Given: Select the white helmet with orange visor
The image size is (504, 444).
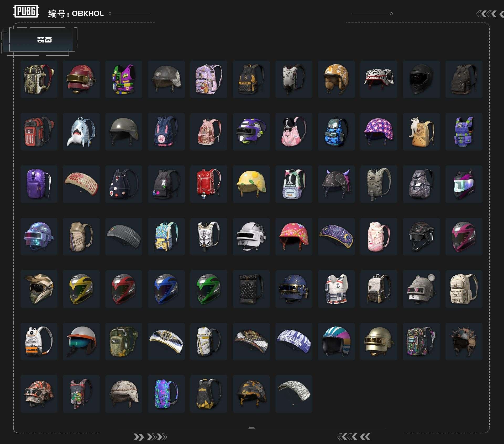Looking at the screenshot, I should point(81,341).
